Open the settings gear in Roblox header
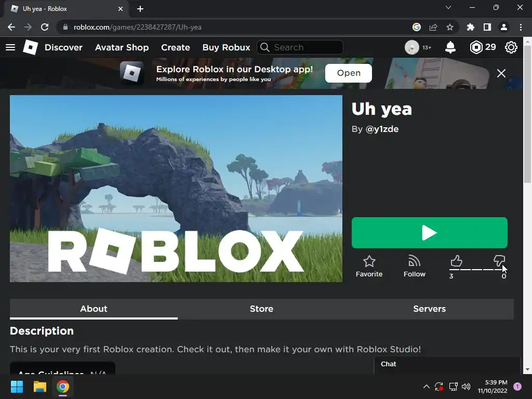Screen dimensions: 532x399 [x=511, y=47]
